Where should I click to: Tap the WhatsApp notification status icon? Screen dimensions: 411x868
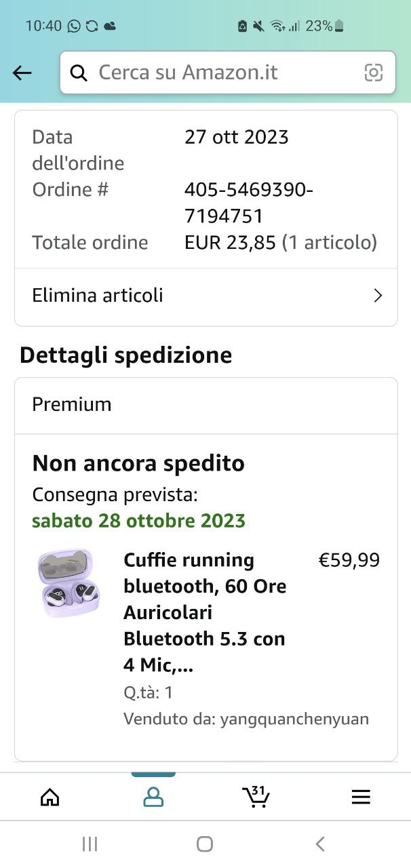(74, 26)
